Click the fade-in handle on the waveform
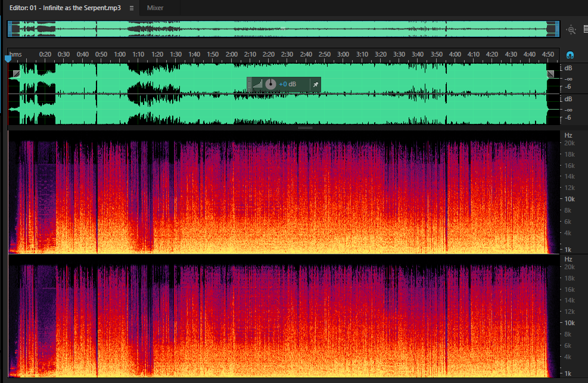This screenshot has width=588, height=383. pos(16,74)
